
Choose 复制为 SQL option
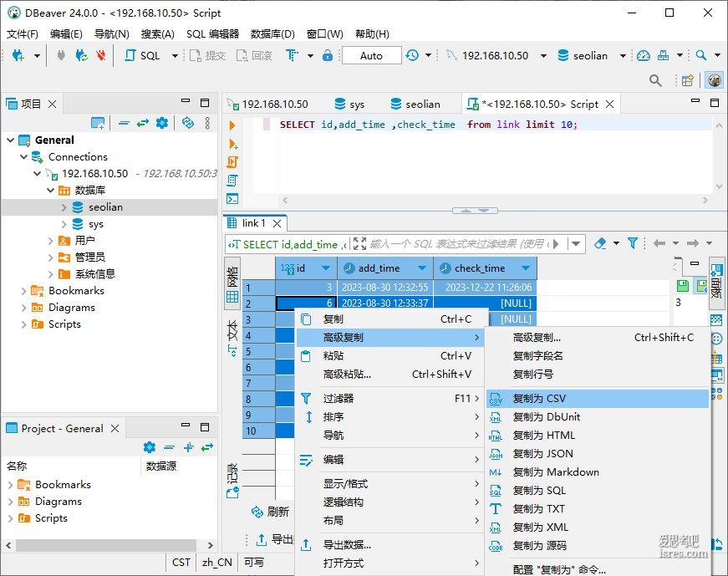point(597,491)
